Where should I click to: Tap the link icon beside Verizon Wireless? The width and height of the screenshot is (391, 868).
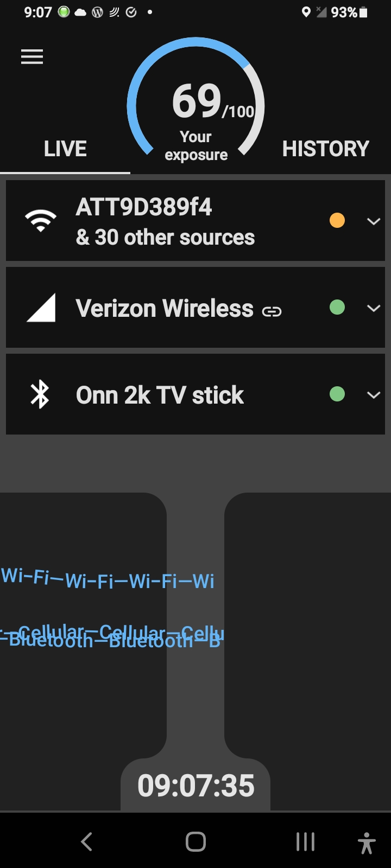coord(272,311)
